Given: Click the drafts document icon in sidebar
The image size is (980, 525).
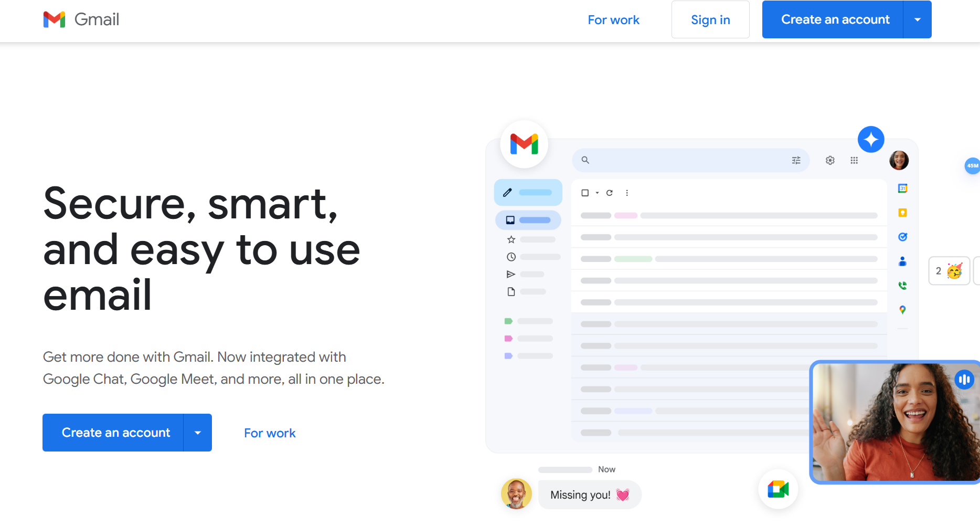Looking at the screenshot, I should click(511, 291).
